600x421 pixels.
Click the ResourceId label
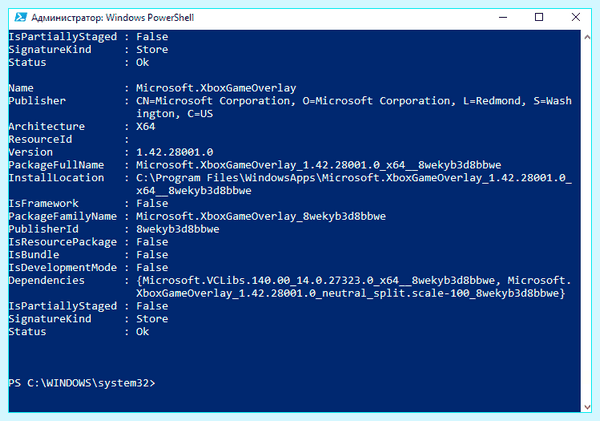[x=40, y=139]
